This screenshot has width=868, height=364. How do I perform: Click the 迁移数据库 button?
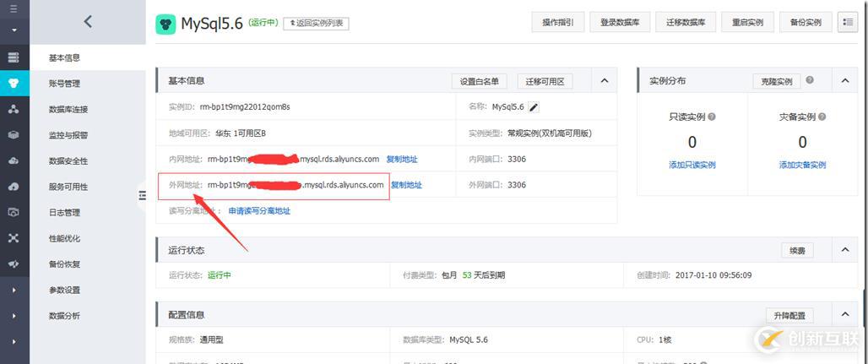tap(686, 22)
